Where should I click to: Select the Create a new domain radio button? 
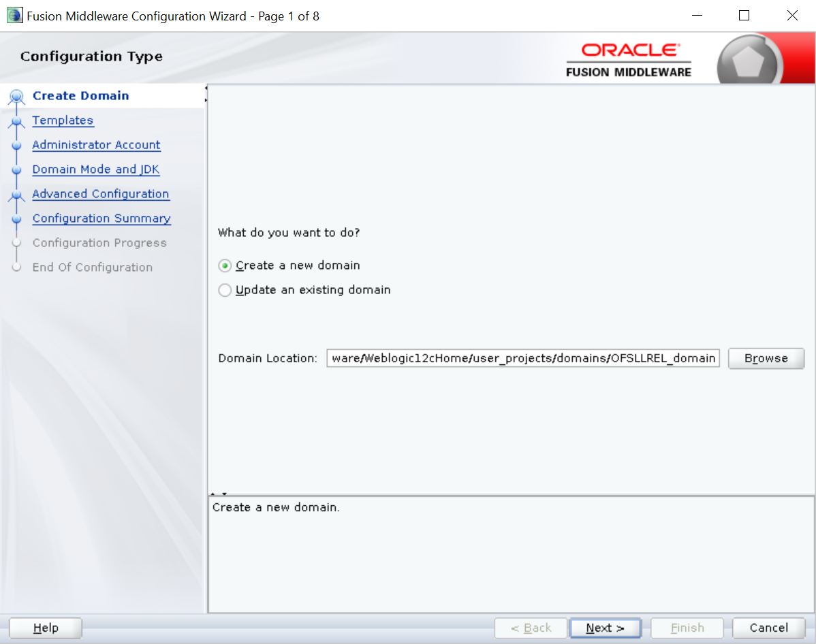point(225,265)
